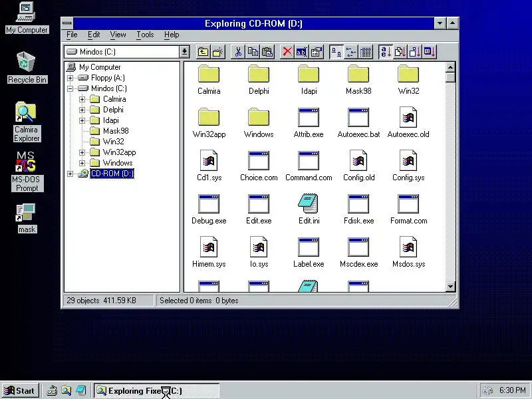Open window control menu box
This screenshot has height=399, width=532.
(67, 23)
